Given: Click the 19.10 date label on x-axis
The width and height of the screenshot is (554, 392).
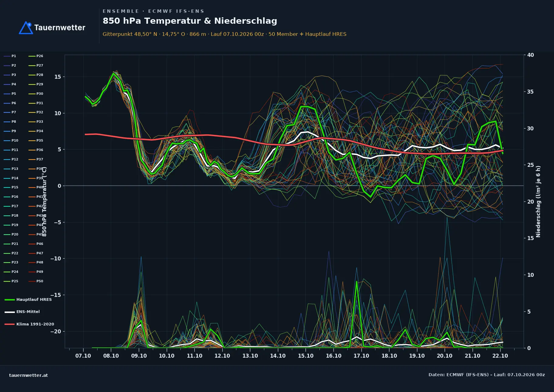Looking at the screenshot, I should click(417, 356).
